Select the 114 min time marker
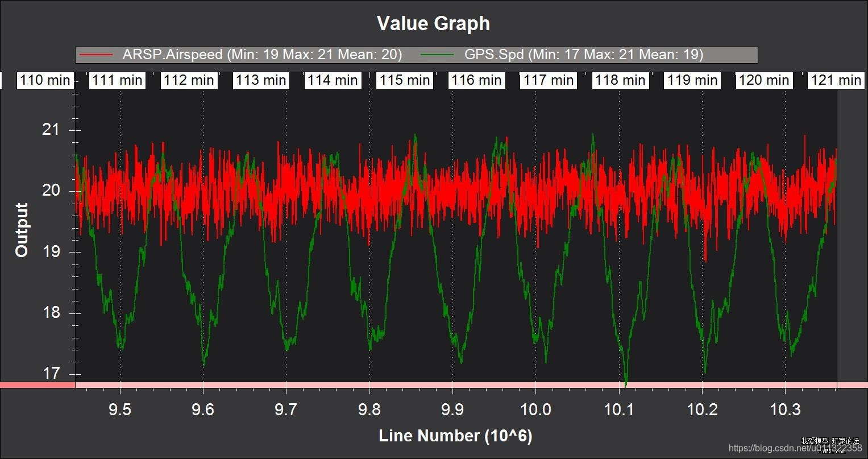This screenshot has width=868, height=459. coord(333,80)
